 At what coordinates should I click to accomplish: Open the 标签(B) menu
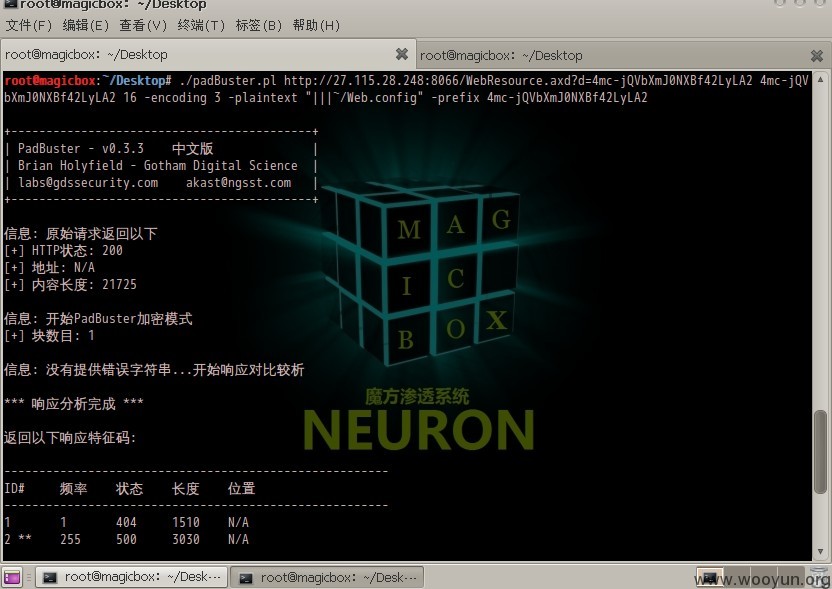pyautogui.click(x=258, y=25)
